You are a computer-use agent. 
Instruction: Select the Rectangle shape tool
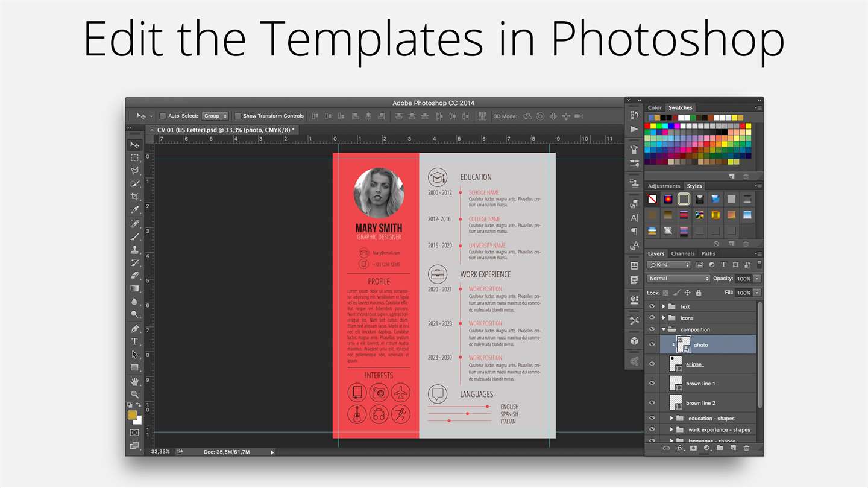(x=134, y=367)
